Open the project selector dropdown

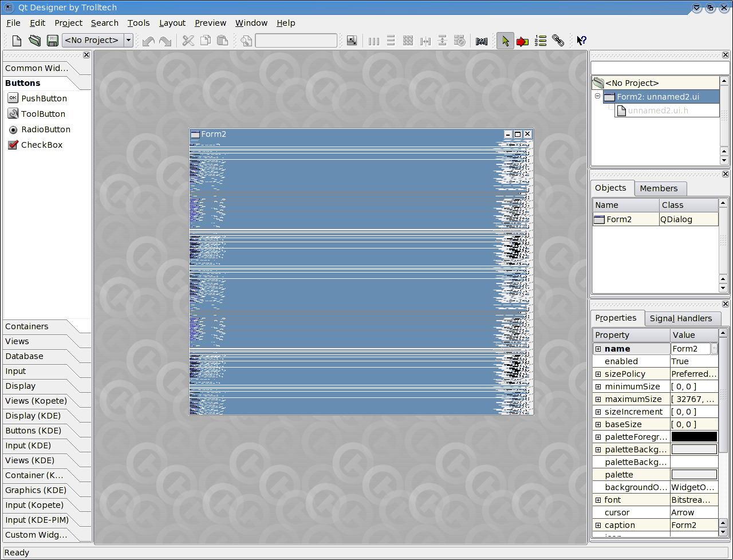pyautogui.click(x=128, y=40)
